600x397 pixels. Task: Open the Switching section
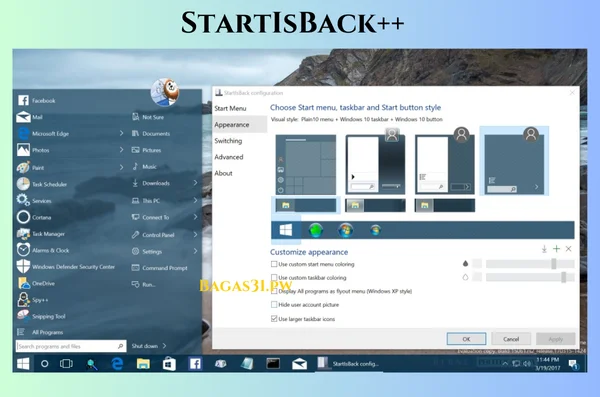pyautogui.click(x=228, y=141)
